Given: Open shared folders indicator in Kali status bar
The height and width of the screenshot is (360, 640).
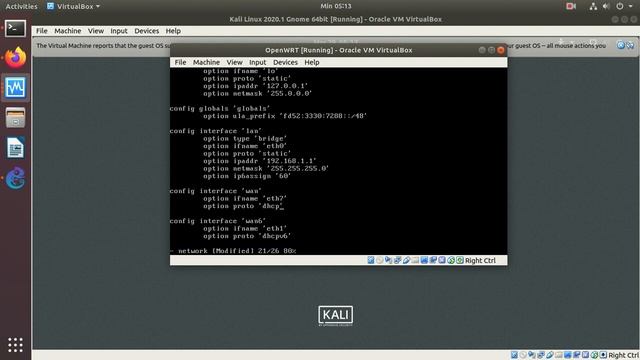Looking at the screenshot, I should pyautogui.click(x=559, y=355).
